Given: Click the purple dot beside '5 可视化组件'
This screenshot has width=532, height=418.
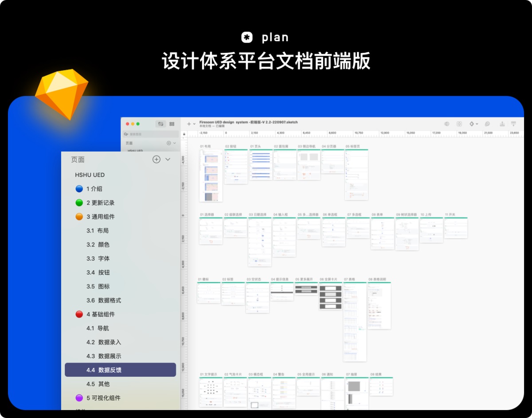Looking at the screenshot, I should [x=79, y=398].
